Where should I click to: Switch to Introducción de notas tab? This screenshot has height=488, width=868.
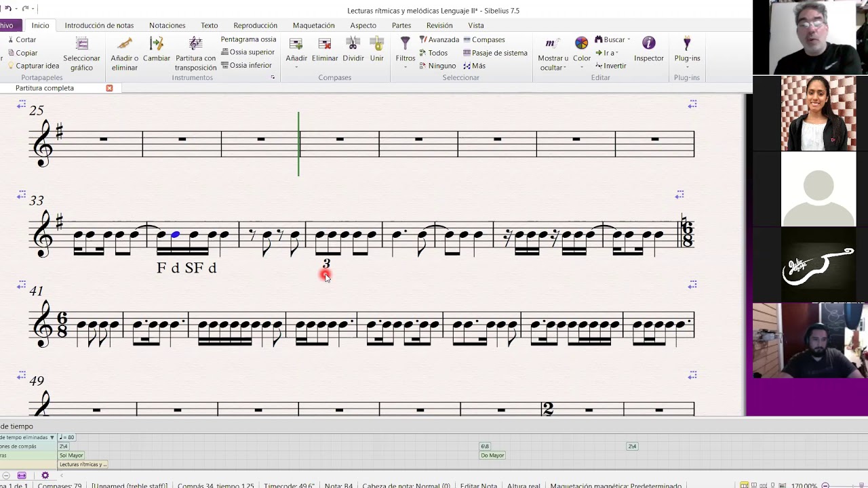99,26
